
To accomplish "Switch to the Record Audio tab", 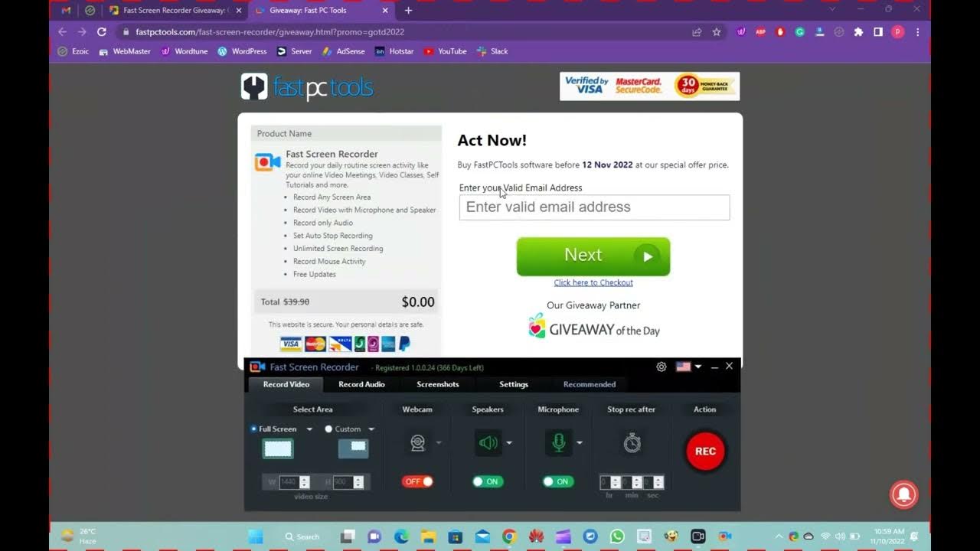I will point(361,384).
